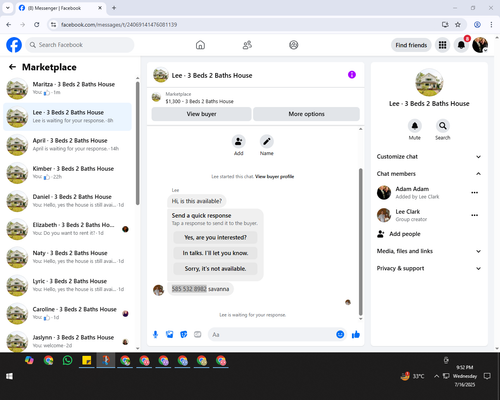
Task: Click the chat messages vertical scrollbar
Action: (x=360, y=242)
